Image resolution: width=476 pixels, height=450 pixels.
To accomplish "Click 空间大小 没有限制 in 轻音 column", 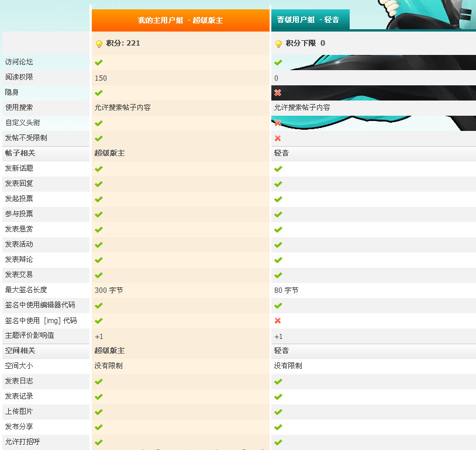I will (288, 366).
